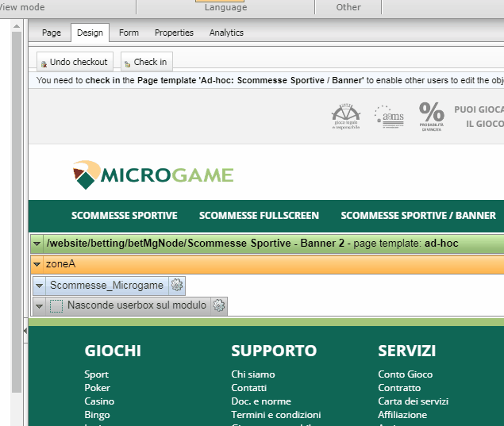Click the Sport footer link
Screen dimensions: 504x426
tap(96, 374)
